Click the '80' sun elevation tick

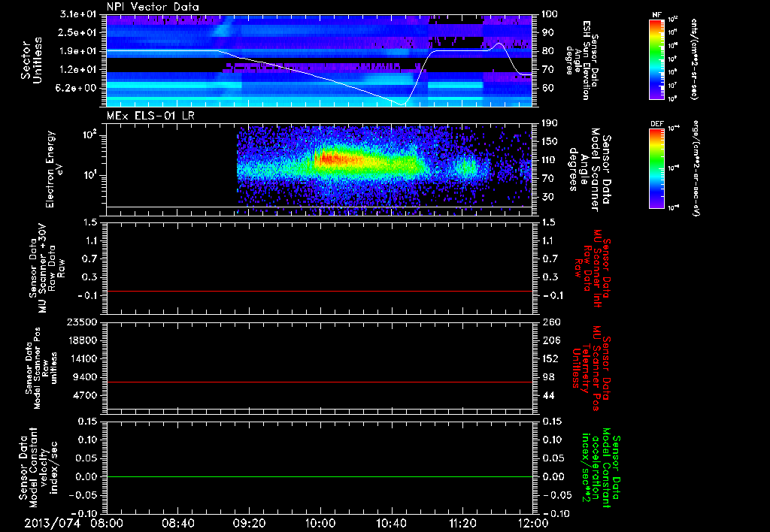tap(547, 51)
